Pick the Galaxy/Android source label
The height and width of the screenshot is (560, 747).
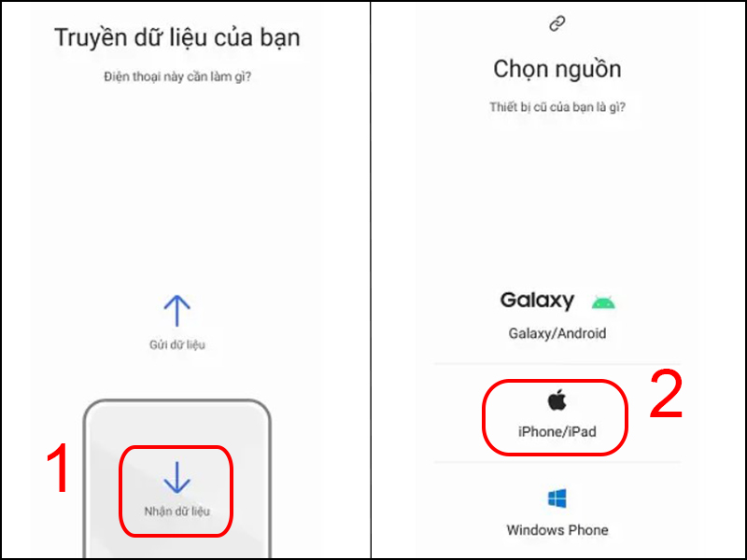click(557, 333)
